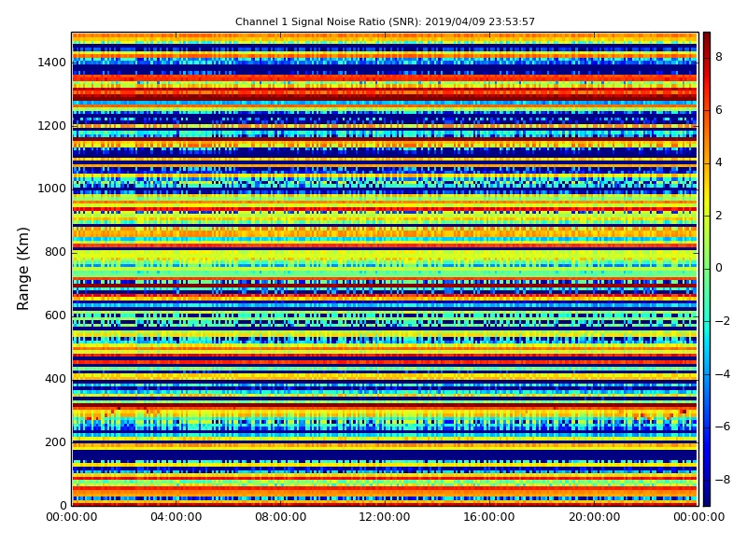Click the 20:00:00 time tick label
The width and height of the screenshot is (747, 560).
tap(594, 517)
